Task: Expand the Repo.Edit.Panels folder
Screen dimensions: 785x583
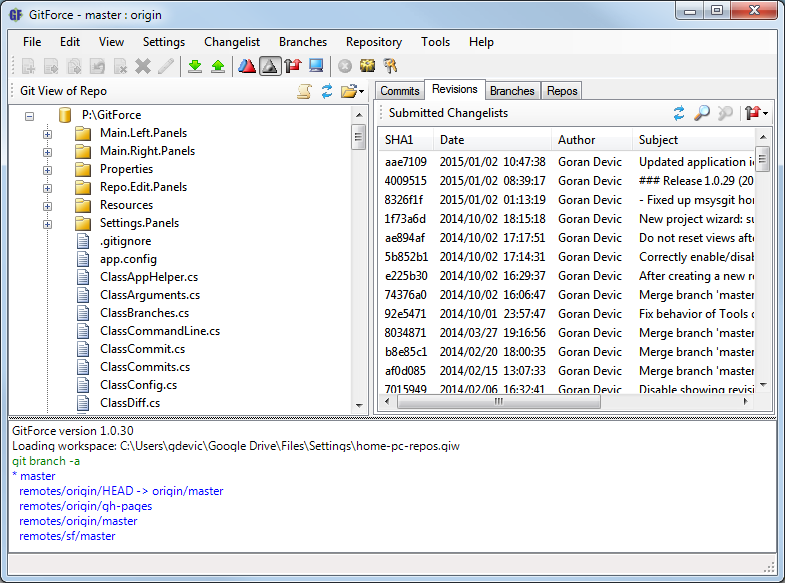Action: 48,188
